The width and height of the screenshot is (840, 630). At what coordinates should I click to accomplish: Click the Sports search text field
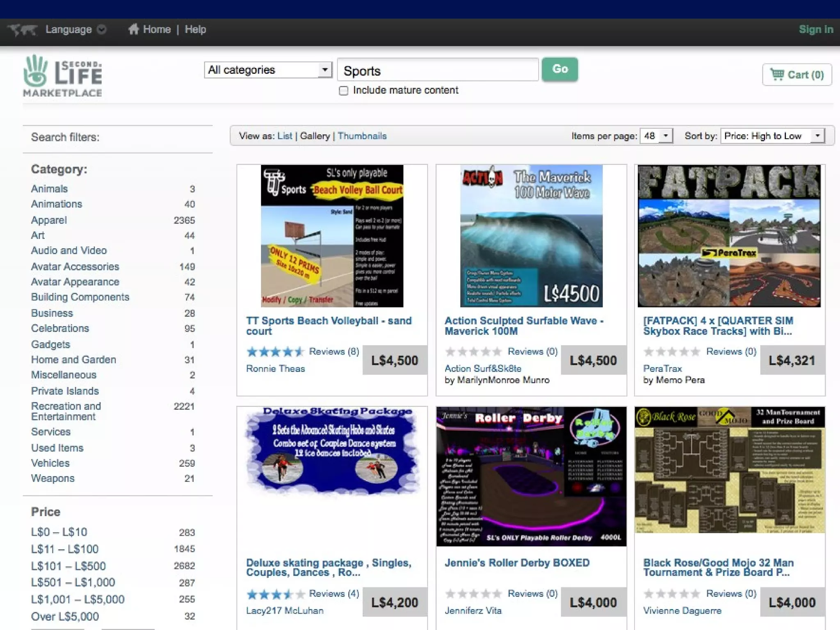[x=437, y=71]
